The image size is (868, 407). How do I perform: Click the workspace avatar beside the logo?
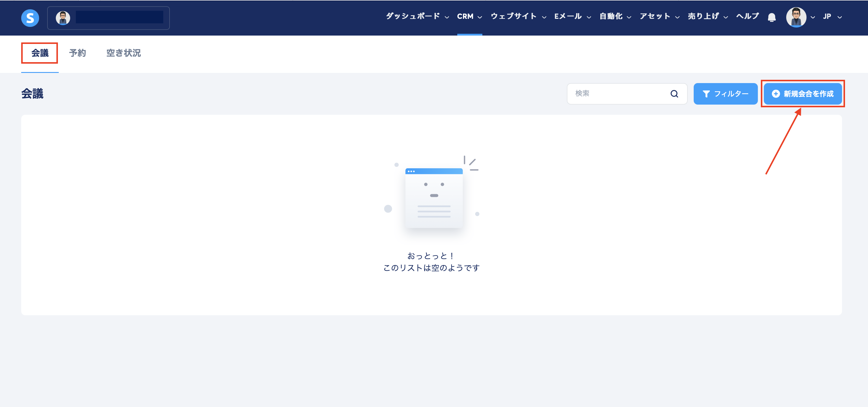(x=63, y=18)
